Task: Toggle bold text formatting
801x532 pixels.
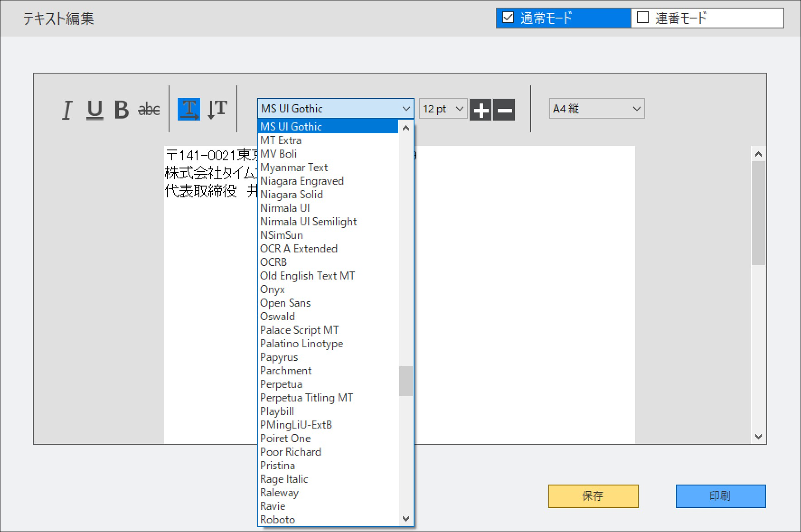Action: (121, 110)
